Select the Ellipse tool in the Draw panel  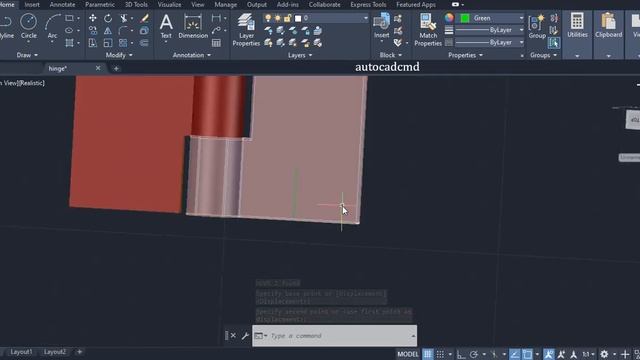point(69,31)
